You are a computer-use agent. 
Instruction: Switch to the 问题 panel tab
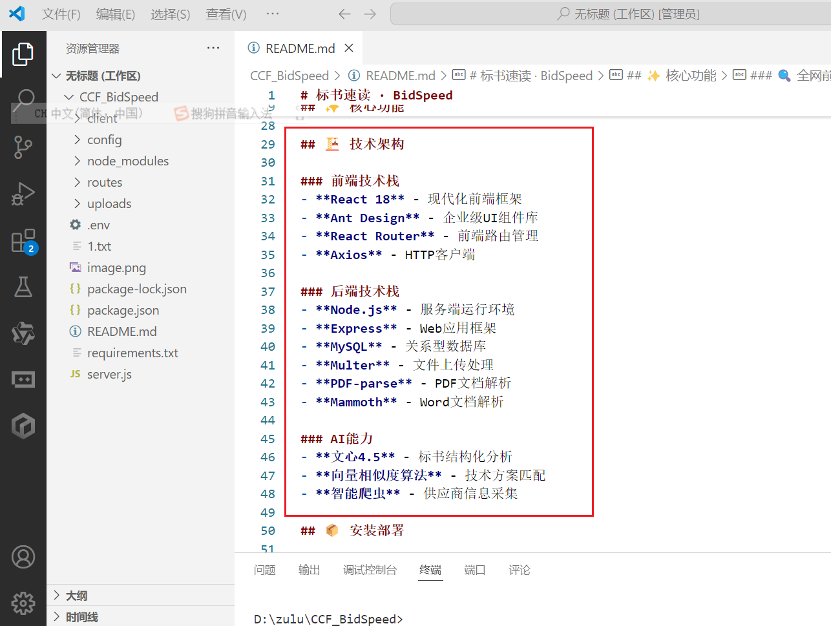pos(265,570)
